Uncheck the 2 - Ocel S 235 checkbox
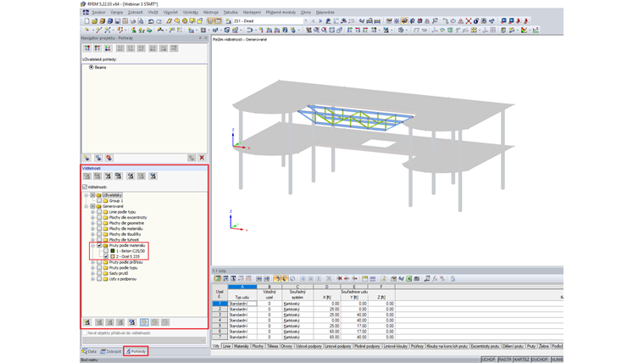The image size is (644, 363). point(106,256)
